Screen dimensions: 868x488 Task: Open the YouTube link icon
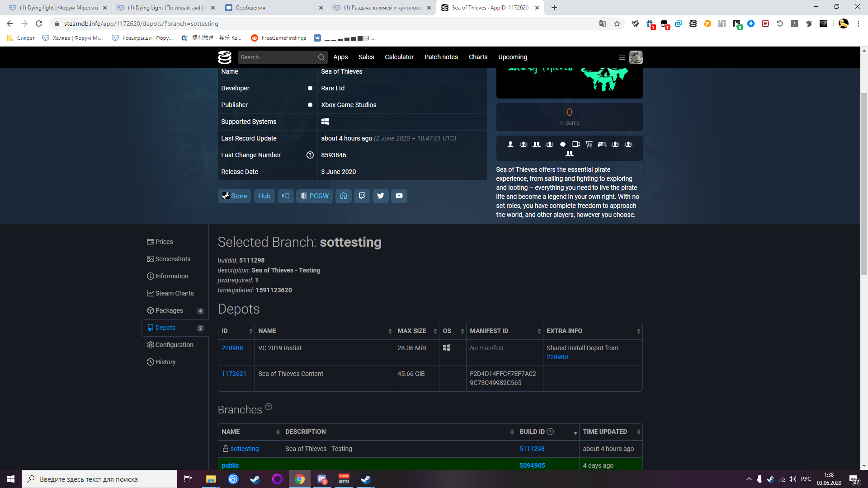399,196
